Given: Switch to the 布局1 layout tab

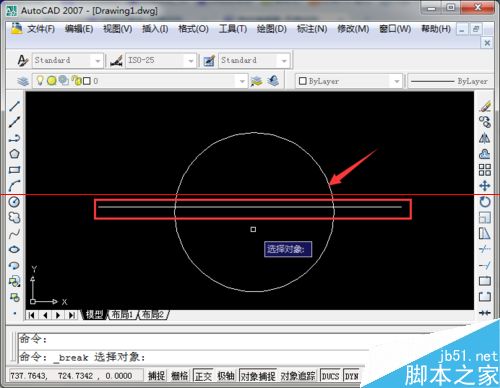Looking at the screenshot, I should coord(122,314).
